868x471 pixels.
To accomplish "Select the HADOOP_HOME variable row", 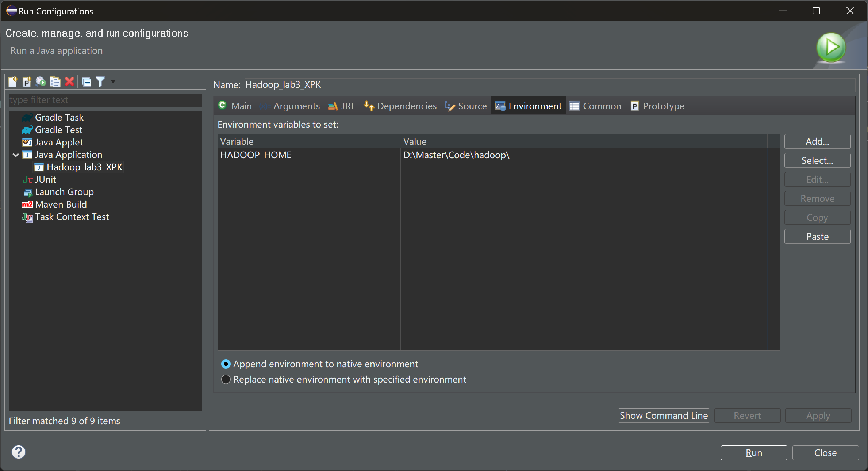I will click(x=256, y=155).
